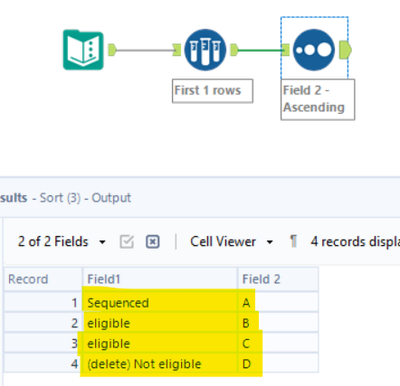Click the 'Sort (3) - Output' results title
Screen dimensions: 400x386
point(85,198)
